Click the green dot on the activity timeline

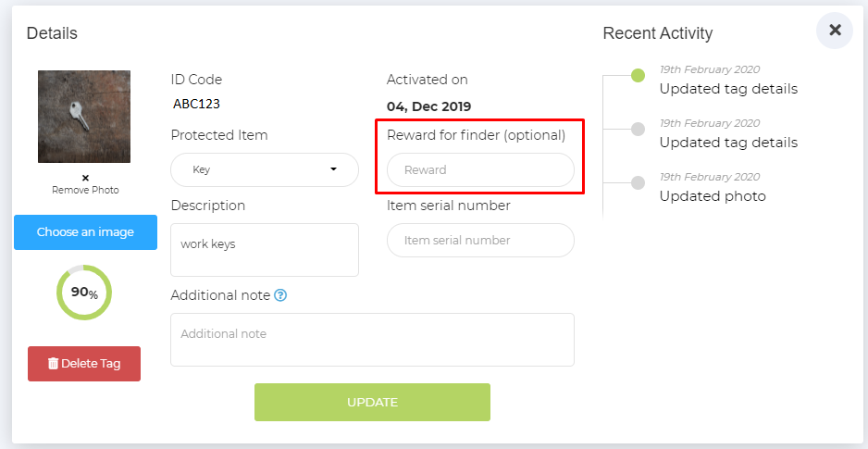click(638, 76)
